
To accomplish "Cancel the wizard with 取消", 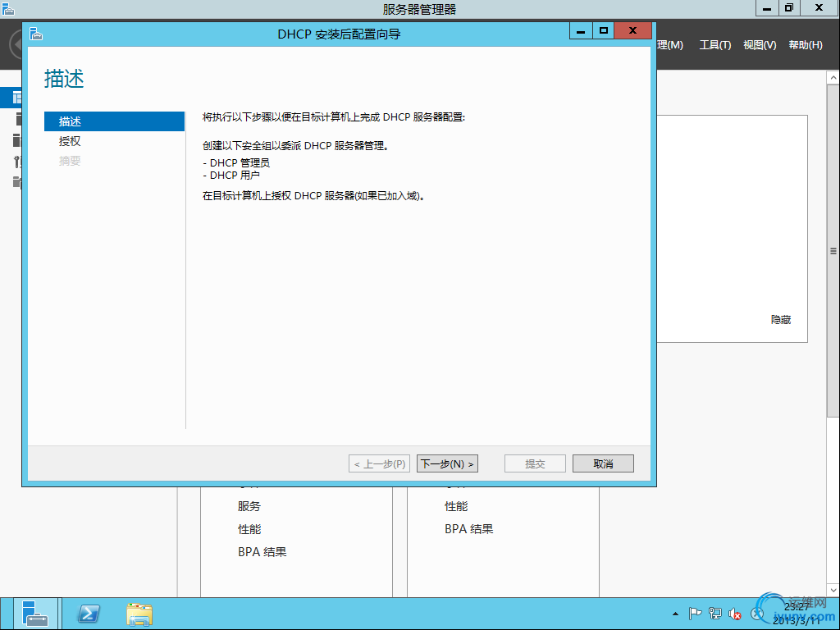I will [x=603, y=464].
